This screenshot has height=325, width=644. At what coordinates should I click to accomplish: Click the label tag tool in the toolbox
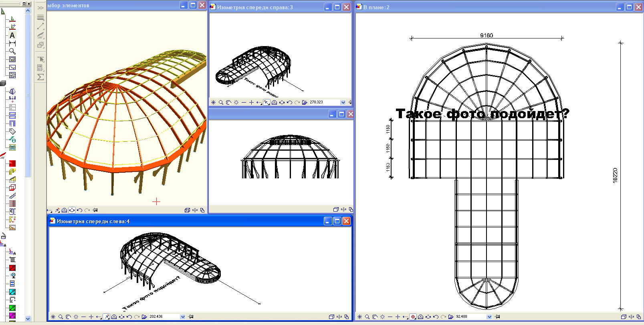[12, 131]
